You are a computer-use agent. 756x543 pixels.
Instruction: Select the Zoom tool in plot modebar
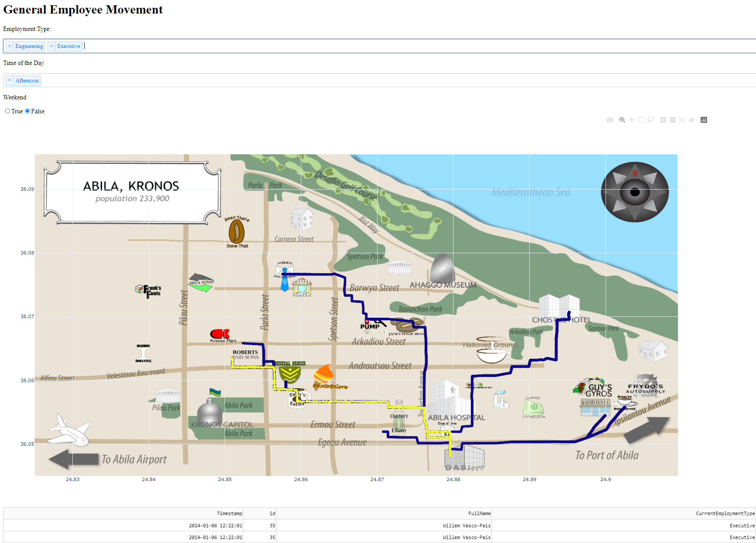(x=622, y=120)
